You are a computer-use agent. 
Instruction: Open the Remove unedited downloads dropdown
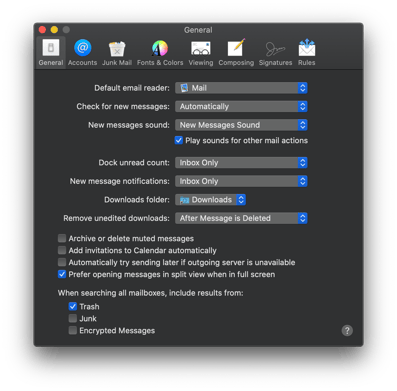point(241,218)
